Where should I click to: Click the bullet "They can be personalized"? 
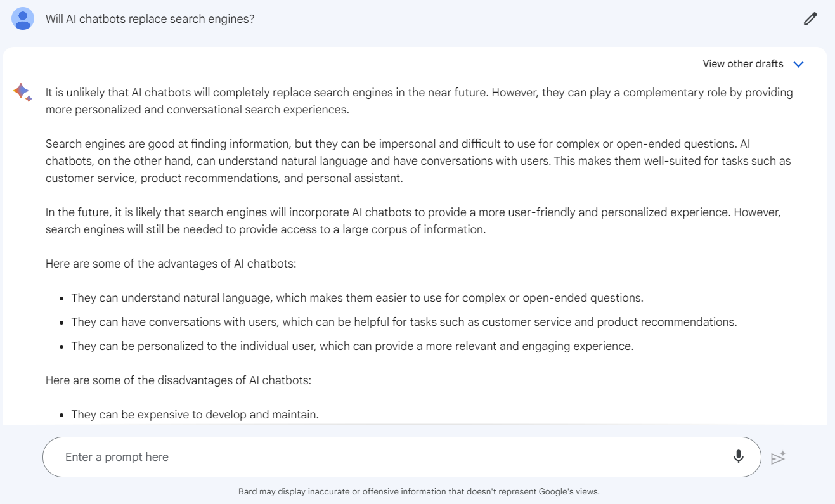tap(352, 346)
